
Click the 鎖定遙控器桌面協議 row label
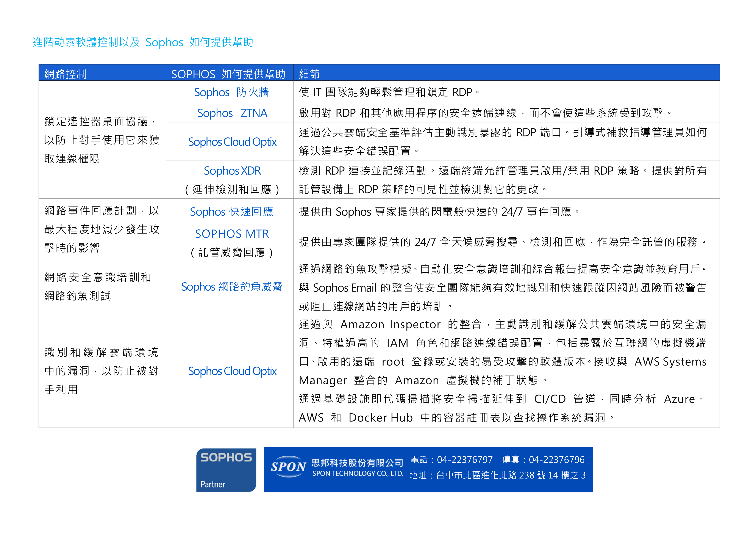(x=102, y=140)
